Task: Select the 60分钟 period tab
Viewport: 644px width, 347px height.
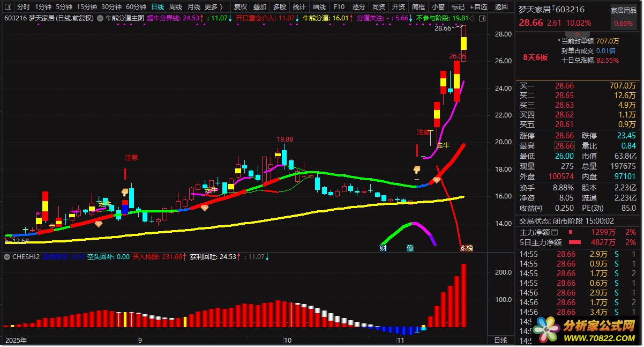Action: [x=136, y=7]
